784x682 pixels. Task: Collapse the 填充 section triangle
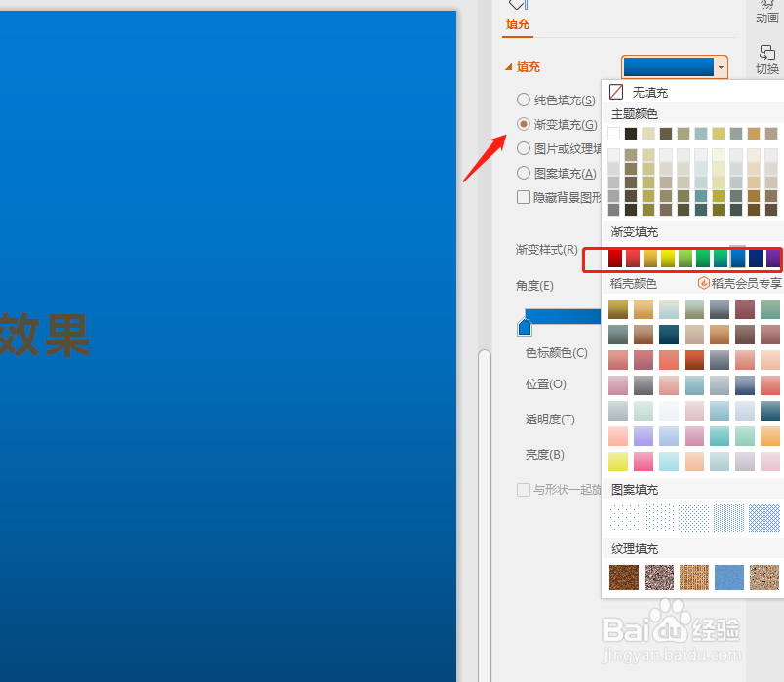click(508, 67)
